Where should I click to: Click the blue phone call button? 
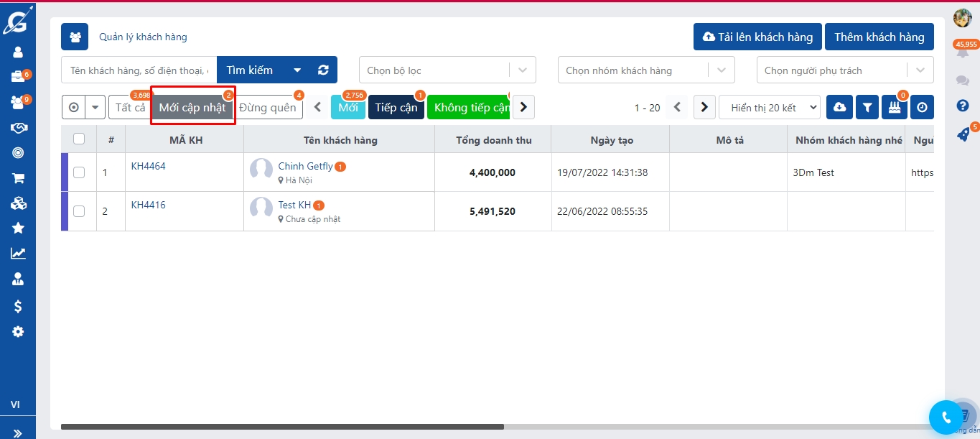946,417
